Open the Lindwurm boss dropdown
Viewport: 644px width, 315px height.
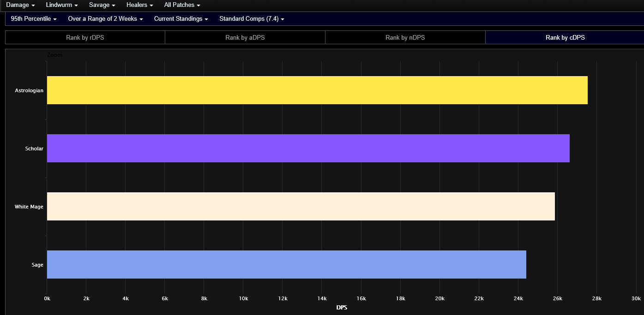click(x=62, y=5)
